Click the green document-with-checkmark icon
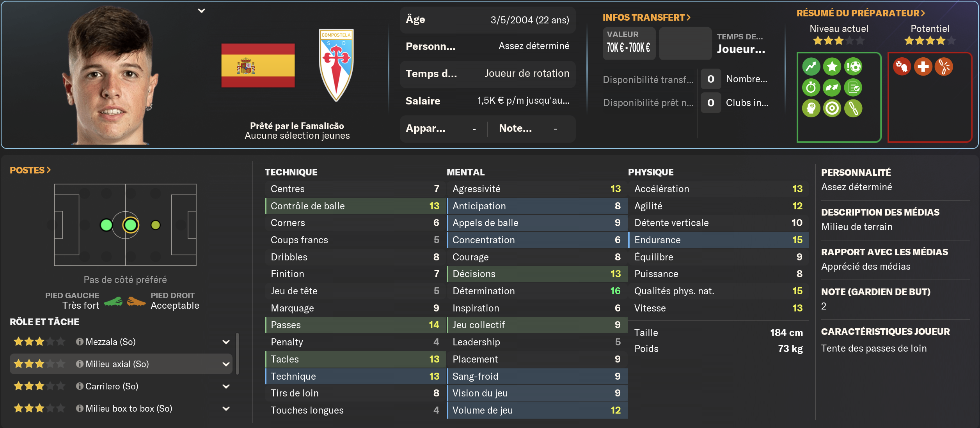 [x=853, y=88]
